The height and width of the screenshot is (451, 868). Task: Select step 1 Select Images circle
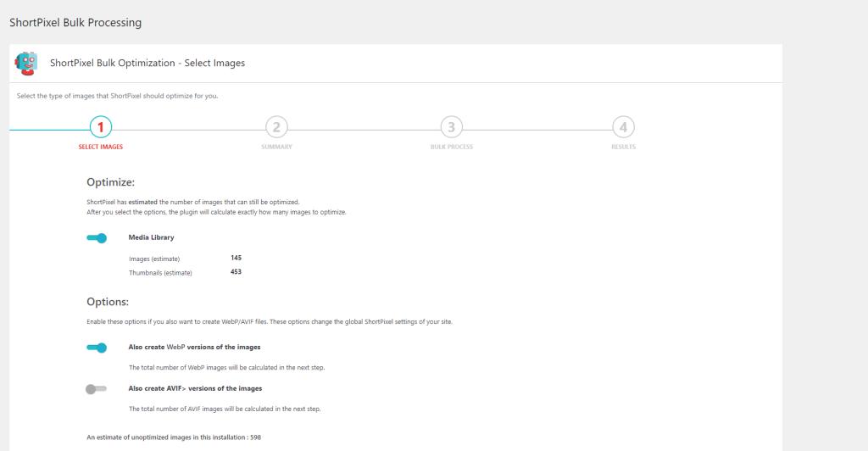[x=101, y=127]
